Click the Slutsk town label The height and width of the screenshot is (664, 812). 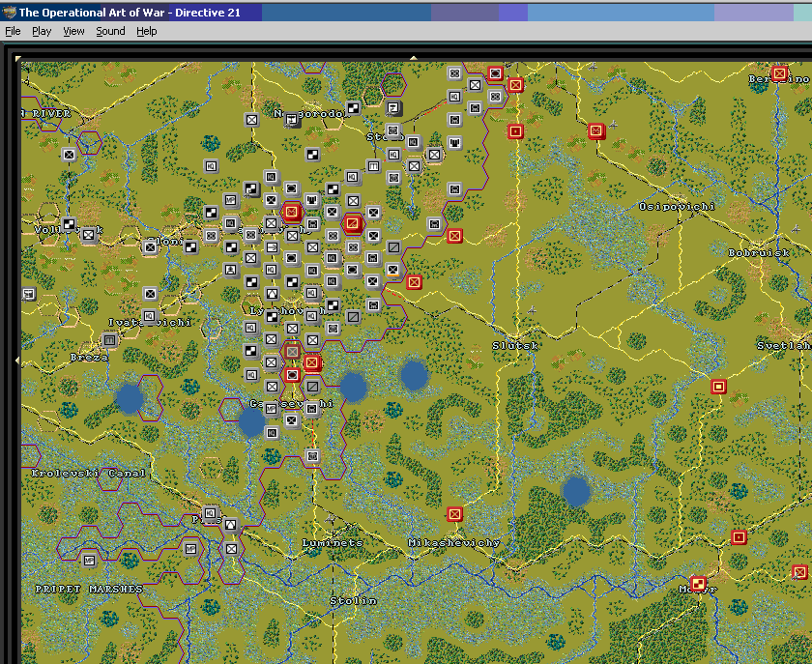515,345
